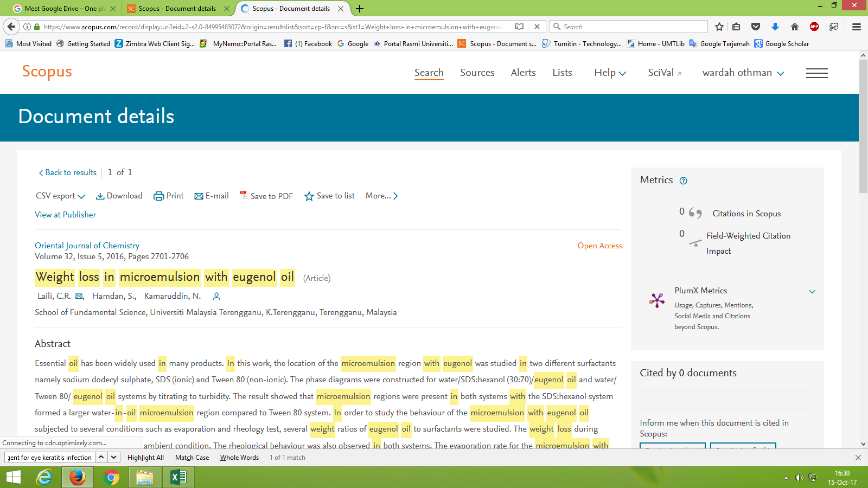Click the email envelope icon beside Laili, C.R.
Screen dimensions: 868x488
(x=79, y=297)
